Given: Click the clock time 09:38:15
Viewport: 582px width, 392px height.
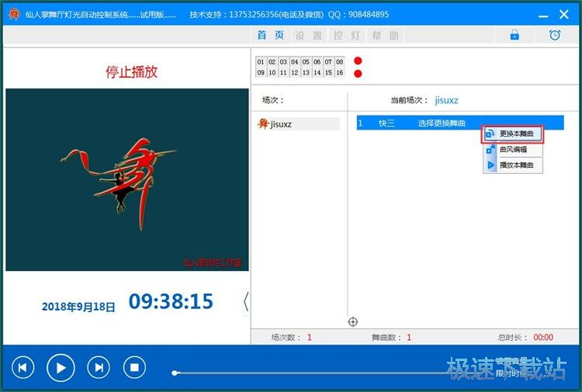Looking at the screenshot, I should 171,301.
